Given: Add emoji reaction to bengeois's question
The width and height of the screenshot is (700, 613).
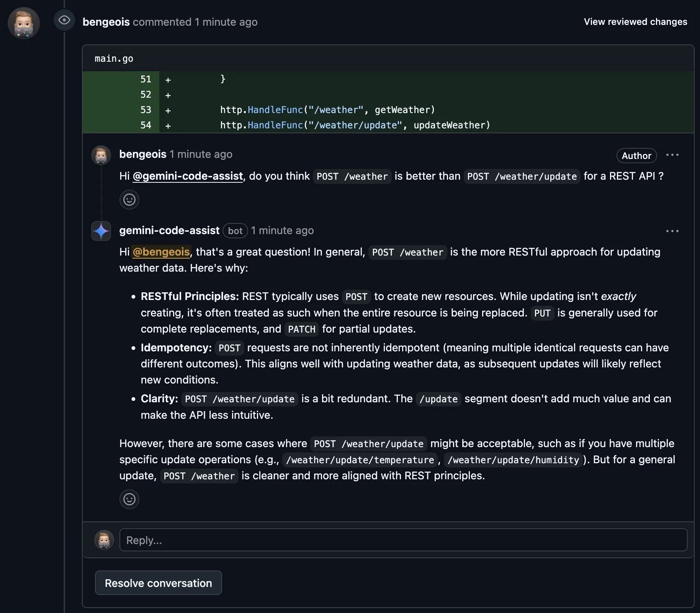Looking at the screenshot, I should [129, 200].
